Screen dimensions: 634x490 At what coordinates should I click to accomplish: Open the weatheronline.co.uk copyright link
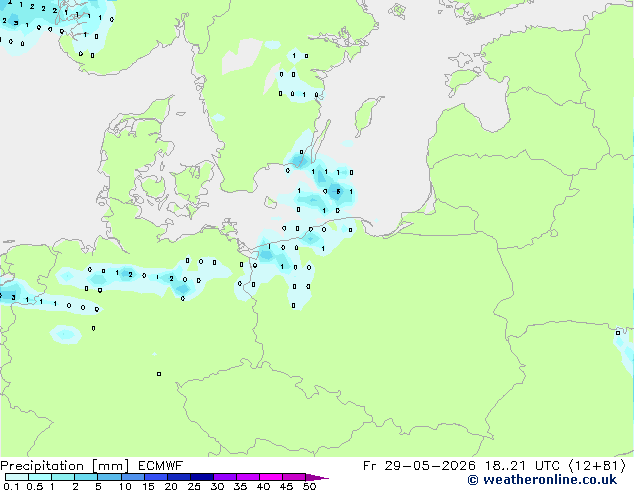click(x=542, y=480)
